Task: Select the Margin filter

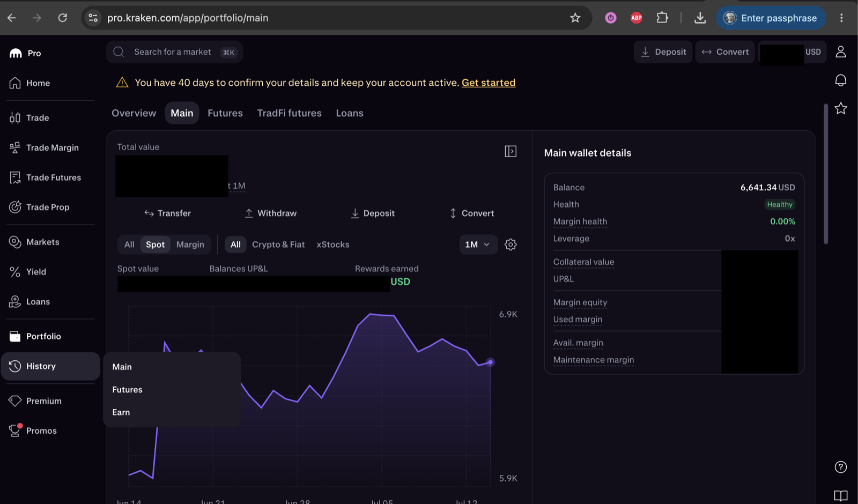Action: tap(190, 244)
